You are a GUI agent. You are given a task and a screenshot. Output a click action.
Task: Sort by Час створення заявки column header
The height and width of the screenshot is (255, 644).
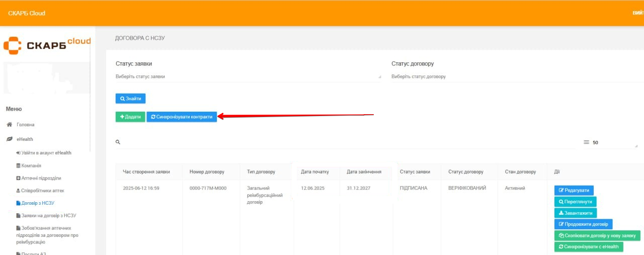point(146,172)
